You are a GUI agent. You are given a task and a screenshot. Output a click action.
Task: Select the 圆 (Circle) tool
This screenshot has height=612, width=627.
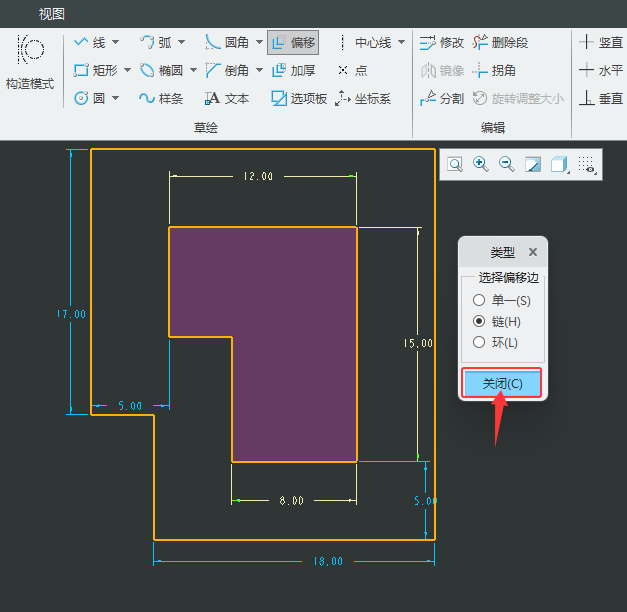tap(90, 98)
